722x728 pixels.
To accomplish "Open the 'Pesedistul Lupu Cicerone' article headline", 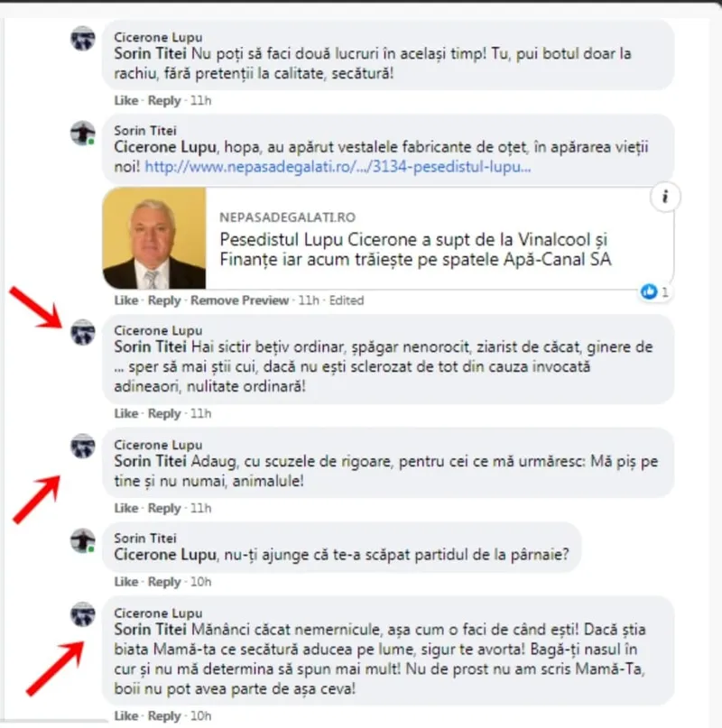I will [415, 249].
